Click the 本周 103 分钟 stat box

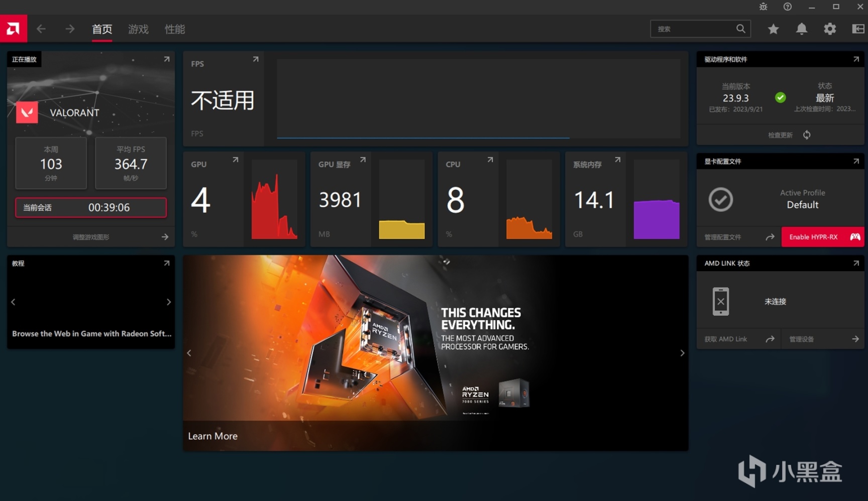point(51,163)
